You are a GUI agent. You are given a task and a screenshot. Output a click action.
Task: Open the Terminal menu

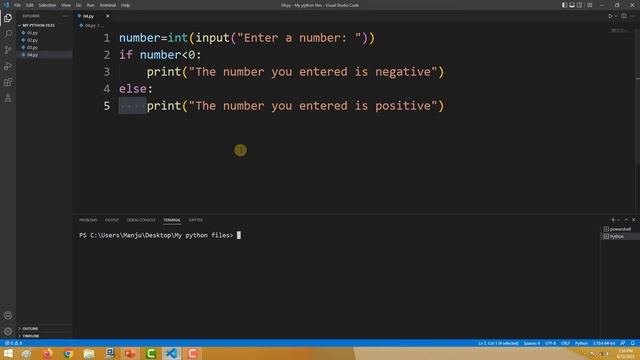coord(108,5)
